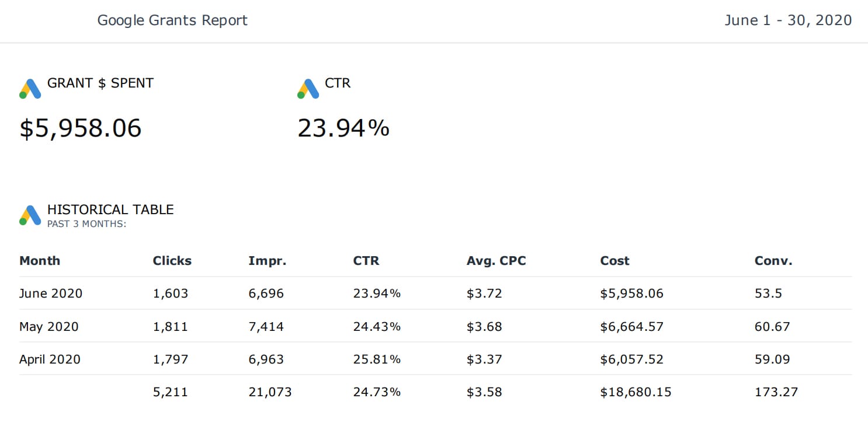Sort by the Conv. column header

(x=773, y=261)
